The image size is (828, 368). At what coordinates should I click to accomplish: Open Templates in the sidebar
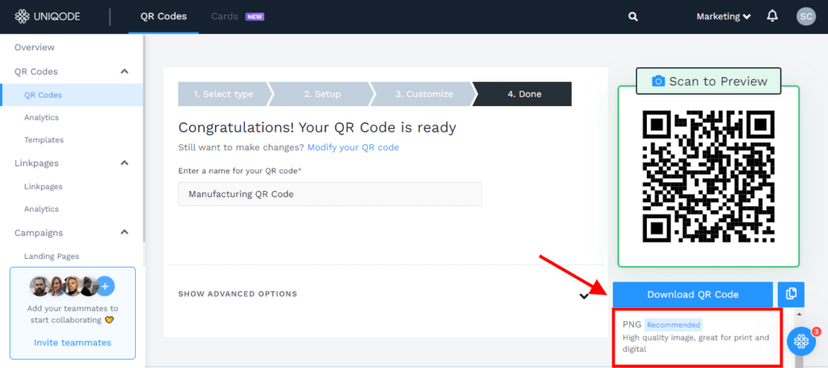(44, 140)
